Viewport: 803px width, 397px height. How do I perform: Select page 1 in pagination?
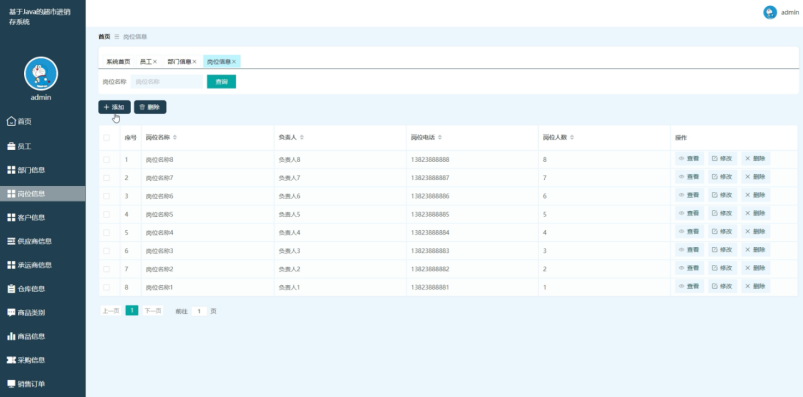132,310
